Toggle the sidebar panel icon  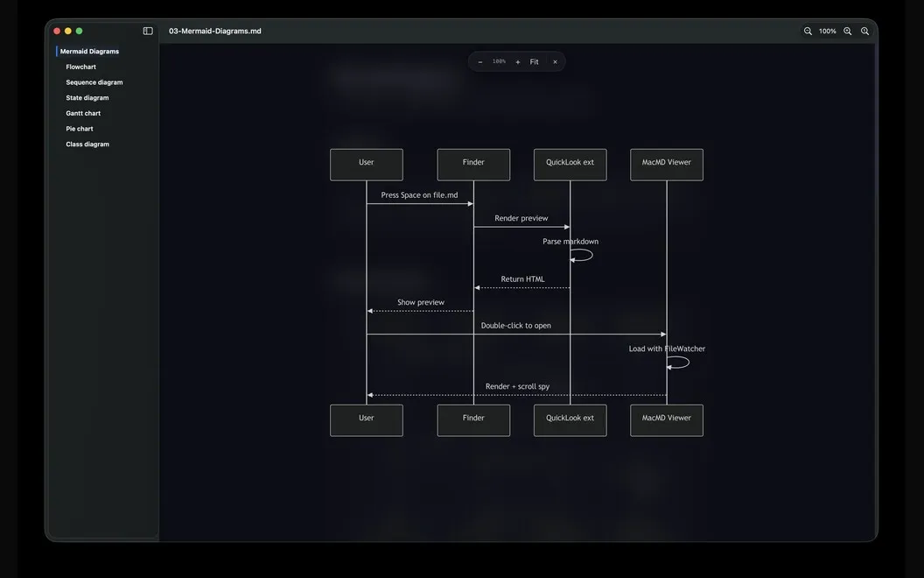pyautogui.click(x=148, y=32)
